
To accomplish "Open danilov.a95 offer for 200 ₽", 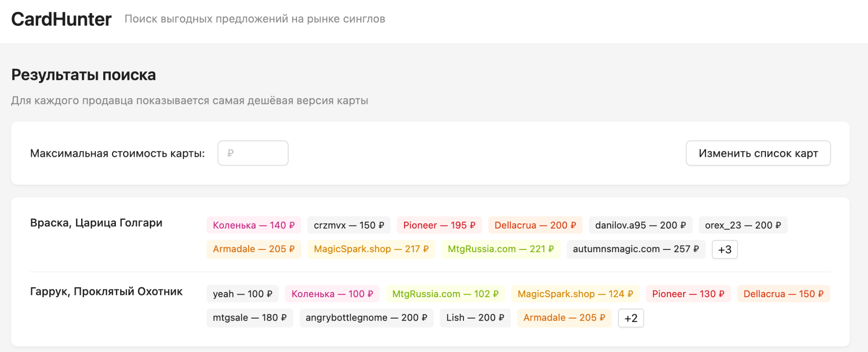I will coord(640,226).
